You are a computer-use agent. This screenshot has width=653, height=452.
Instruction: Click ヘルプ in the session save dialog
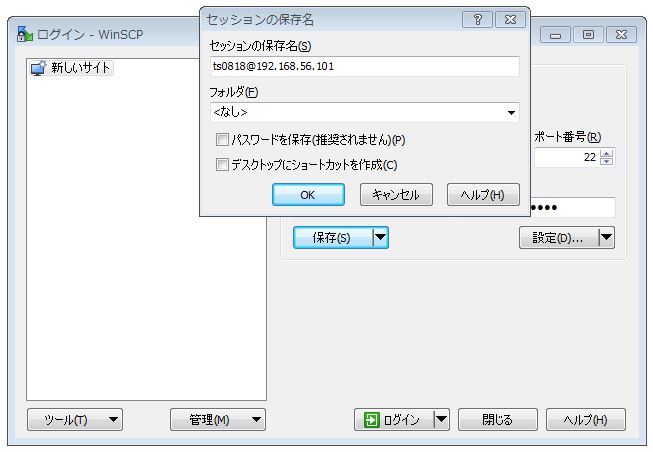(x=483, y=195)
